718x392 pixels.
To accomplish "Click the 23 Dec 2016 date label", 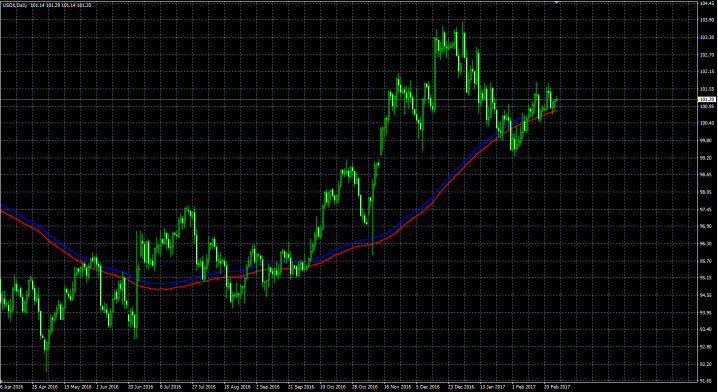I will [460, 387].
